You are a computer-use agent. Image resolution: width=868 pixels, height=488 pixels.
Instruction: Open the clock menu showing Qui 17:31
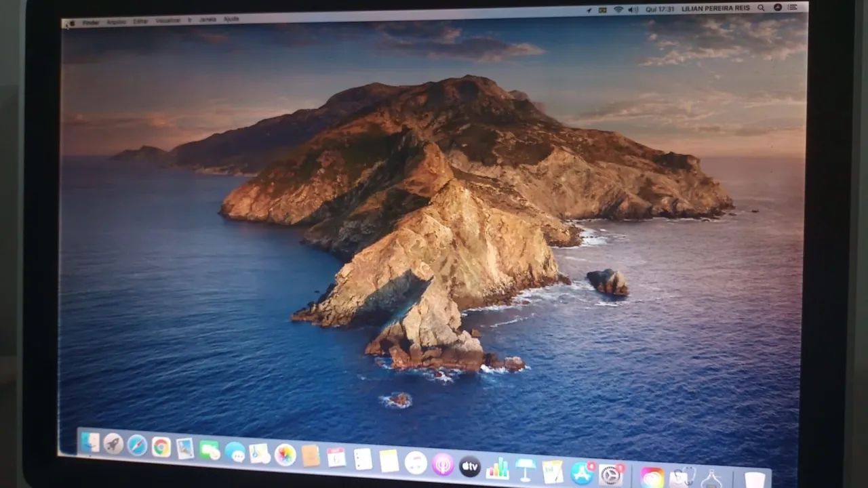pos(658,8)
